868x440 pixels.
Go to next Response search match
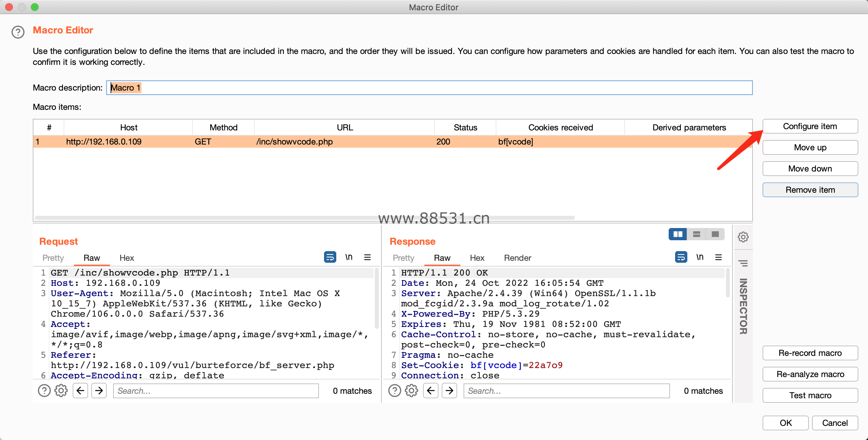449,391
